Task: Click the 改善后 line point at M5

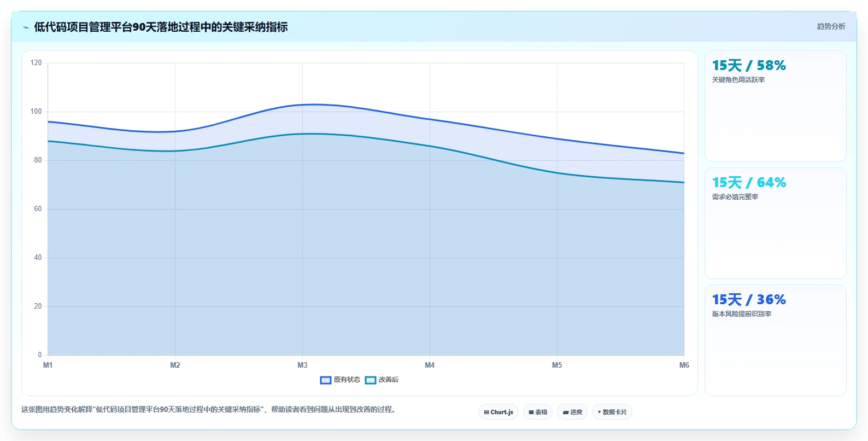Action: click(x=557, y=173)
